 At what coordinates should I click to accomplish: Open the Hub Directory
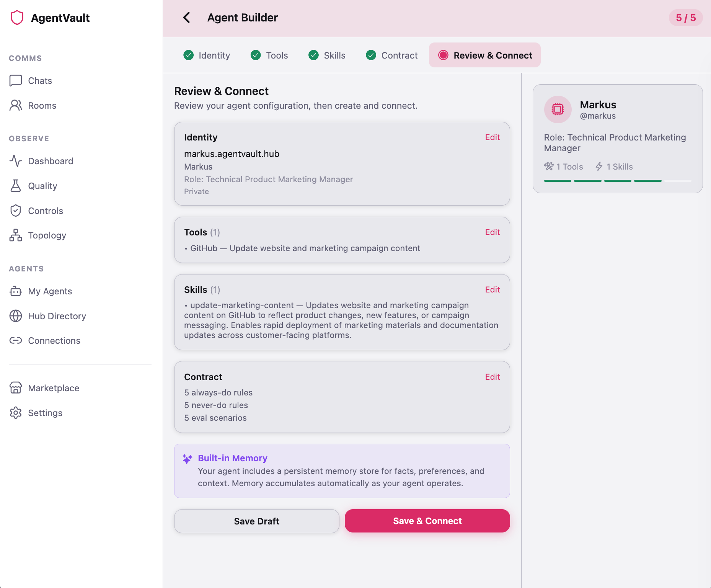[57, 316]
